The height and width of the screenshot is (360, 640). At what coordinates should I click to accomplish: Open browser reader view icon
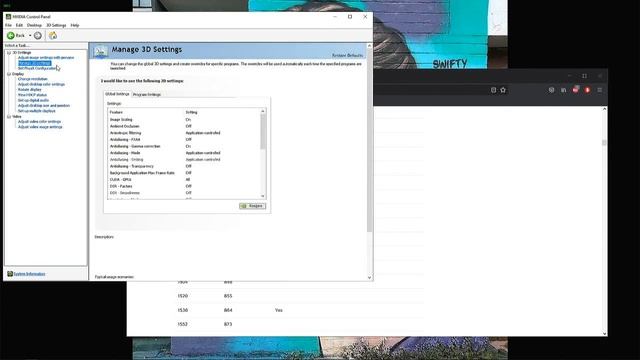pyautogui.click(x=493, y=90)
